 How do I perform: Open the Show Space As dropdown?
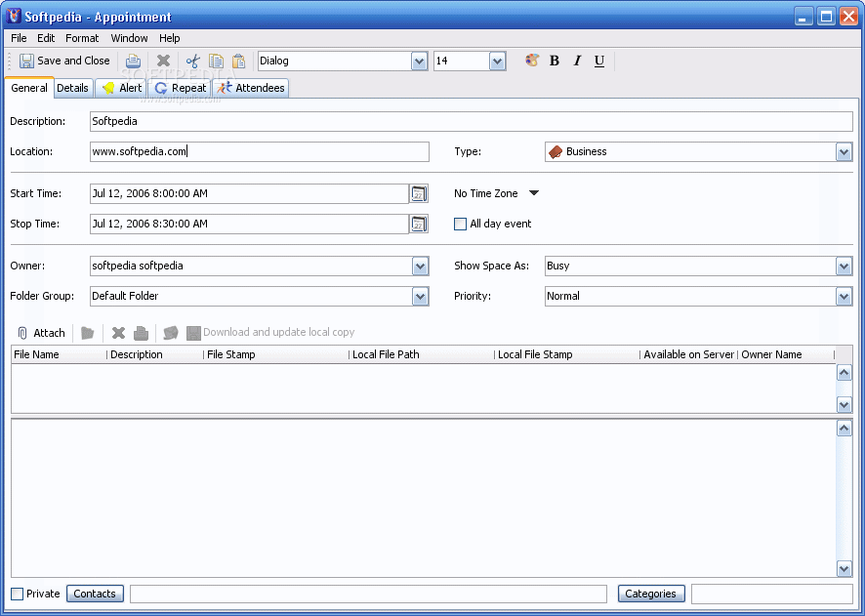844,267
